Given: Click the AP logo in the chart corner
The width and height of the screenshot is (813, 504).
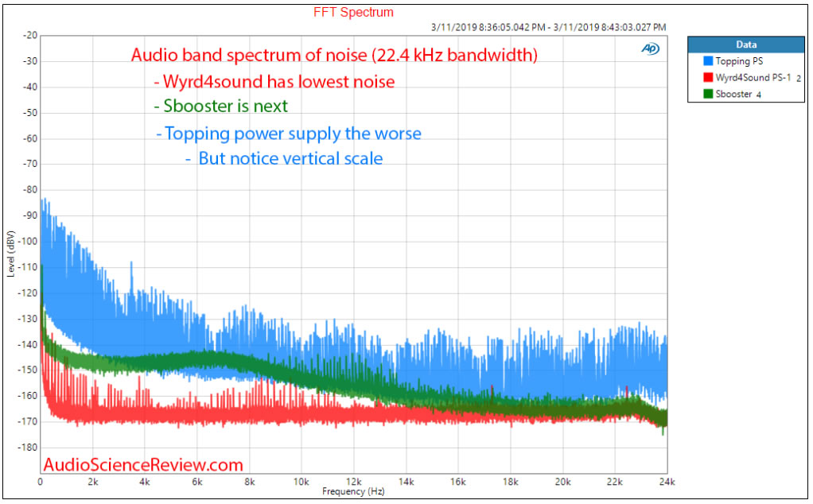Looking at the screenshot, I should tap(650, 48).
